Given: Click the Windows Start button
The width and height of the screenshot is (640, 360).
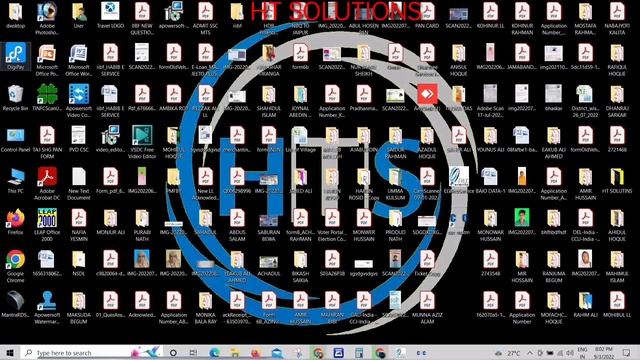Looking at the screenshot, I should point(10,353).
